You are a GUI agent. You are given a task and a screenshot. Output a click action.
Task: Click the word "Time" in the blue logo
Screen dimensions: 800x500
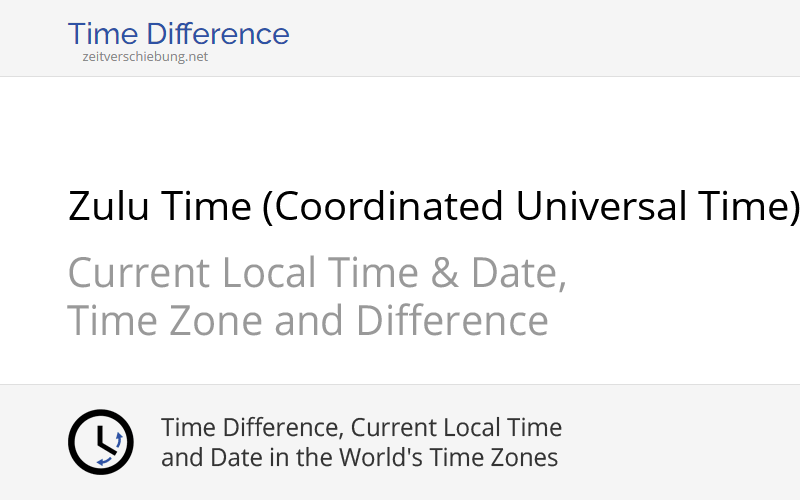[100, 34]
